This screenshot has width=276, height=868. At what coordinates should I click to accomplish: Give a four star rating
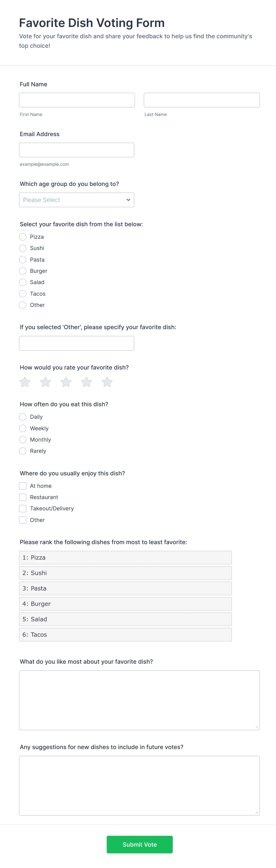(x=87, y=382)
